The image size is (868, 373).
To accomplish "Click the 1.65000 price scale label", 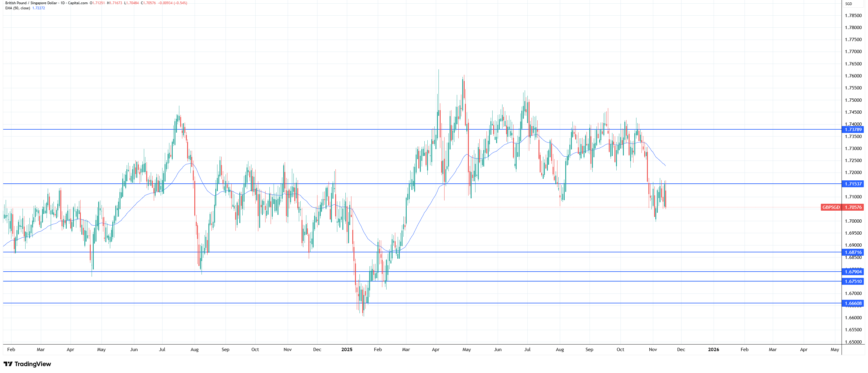I will tap(853, 342).
